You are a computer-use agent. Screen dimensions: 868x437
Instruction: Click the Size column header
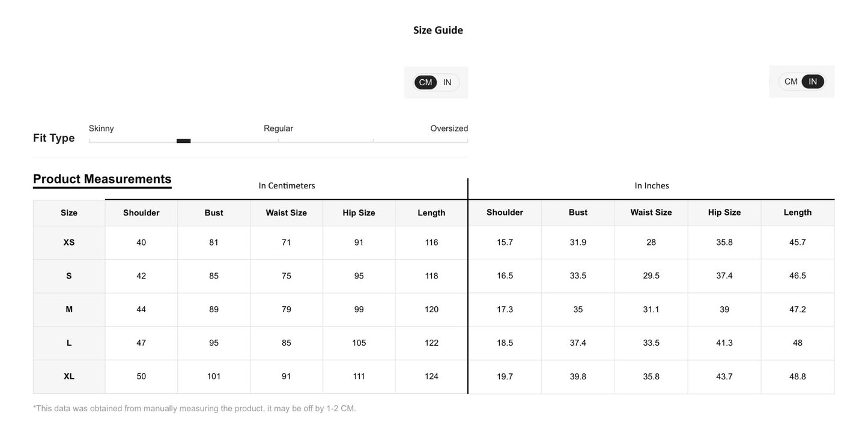pos(69,213)
